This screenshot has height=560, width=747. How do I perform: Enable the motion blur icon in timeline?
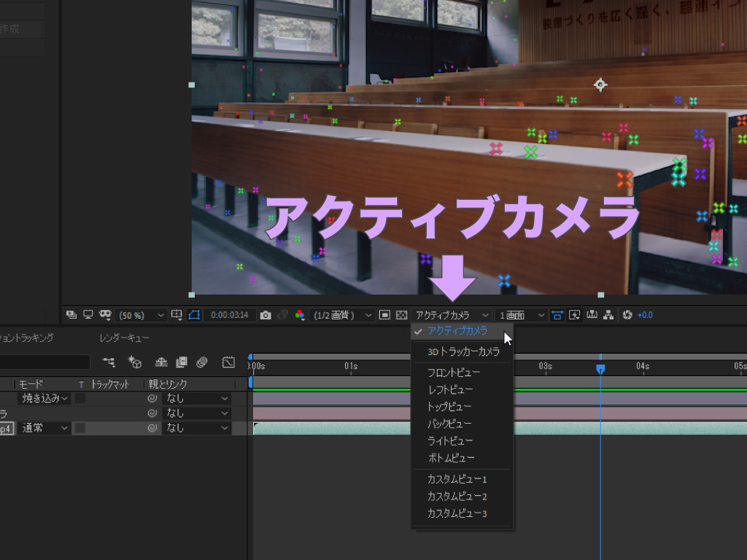202,362
